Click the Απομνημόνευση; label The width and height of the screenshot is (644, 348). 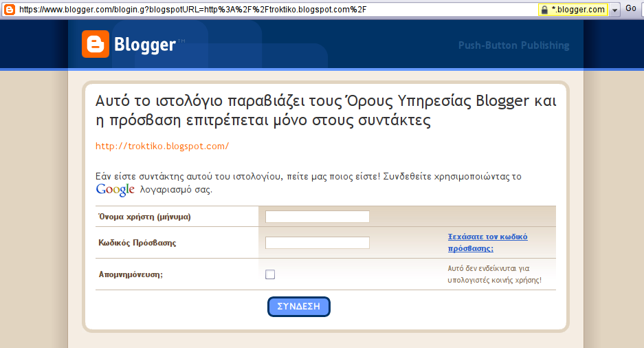point(131,274)
